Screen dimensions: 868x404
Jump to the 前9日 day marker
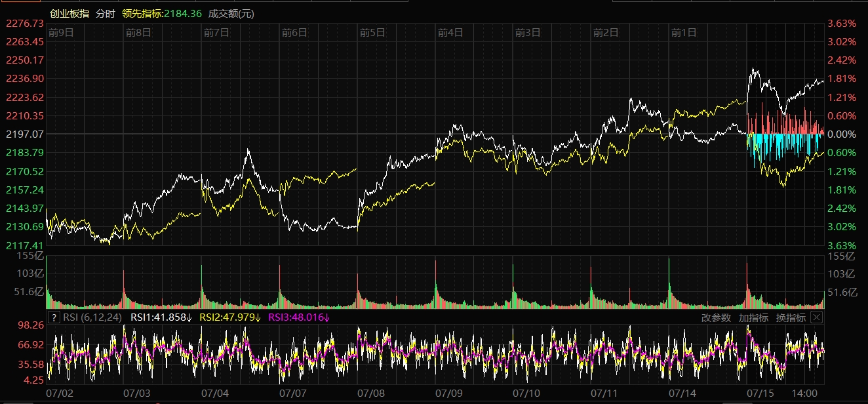61,31
